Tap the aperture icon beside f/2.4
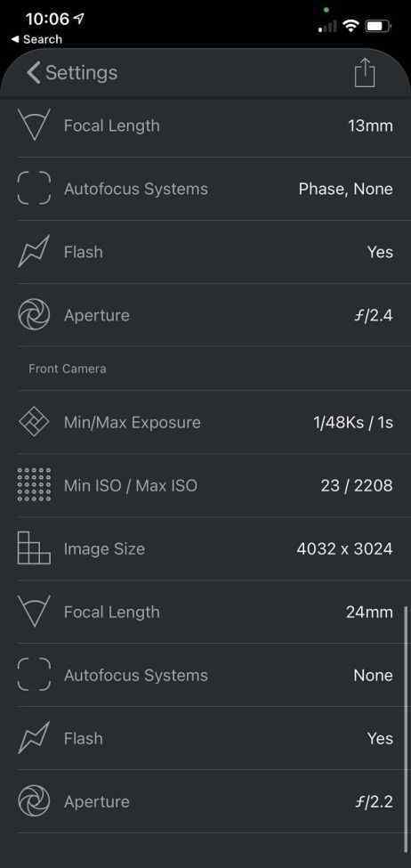 tap(34, 315)
